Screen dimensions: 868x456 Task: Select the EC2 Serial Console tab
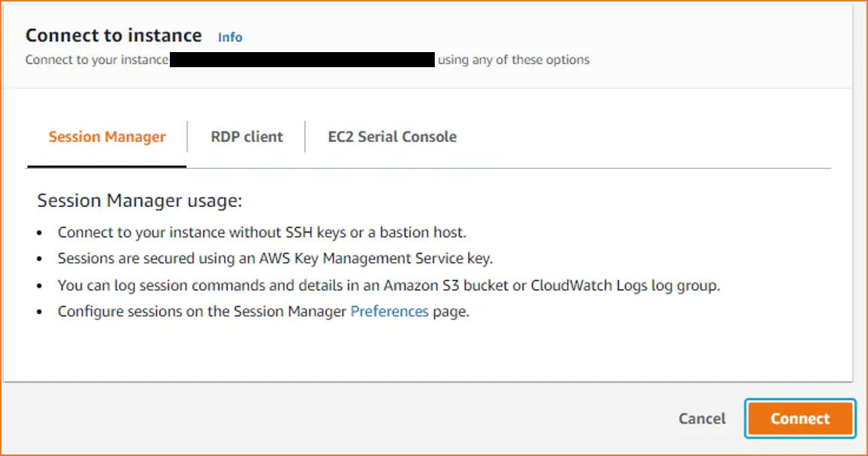[391, 137]
